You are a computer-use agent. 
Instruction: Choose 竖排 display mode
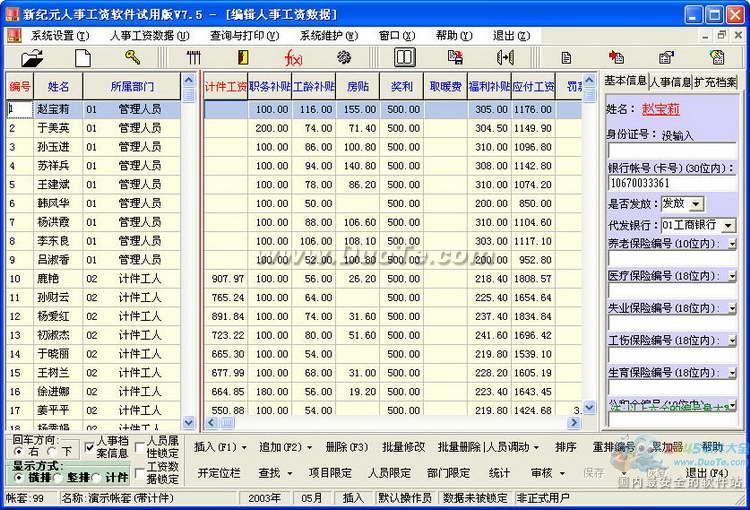[58, 477]
